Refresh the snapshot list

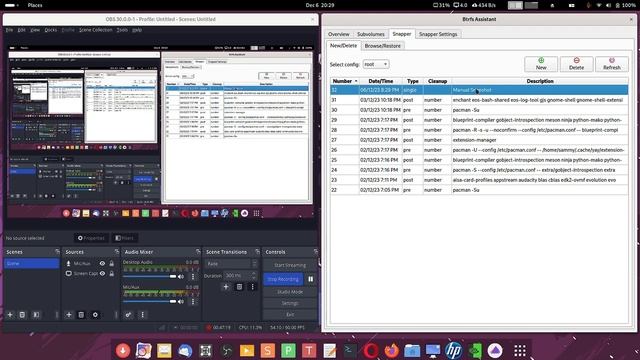pyautogui.click(x=611, y=64)
